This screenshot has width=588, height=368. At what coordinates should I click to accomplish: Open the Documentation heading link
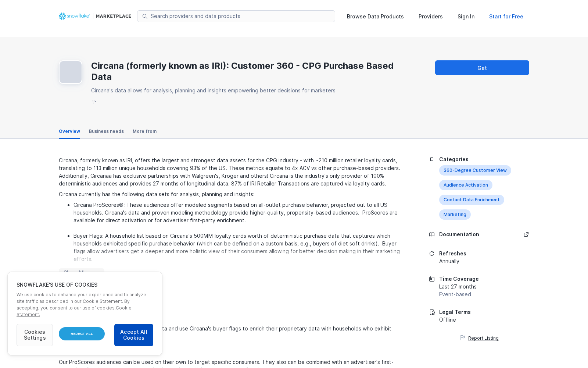[x=459, y=234]
